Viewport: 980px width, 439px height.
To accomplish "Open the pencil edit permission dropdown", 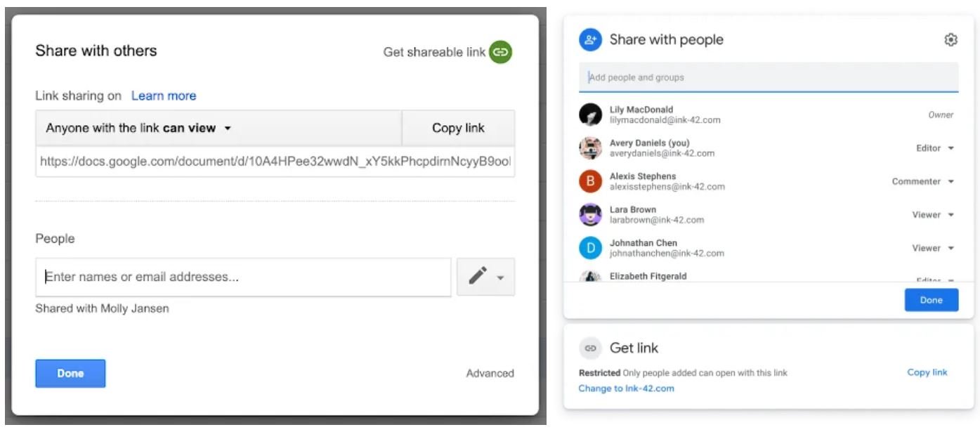I will pyautogui.click(x=485, y=277).
